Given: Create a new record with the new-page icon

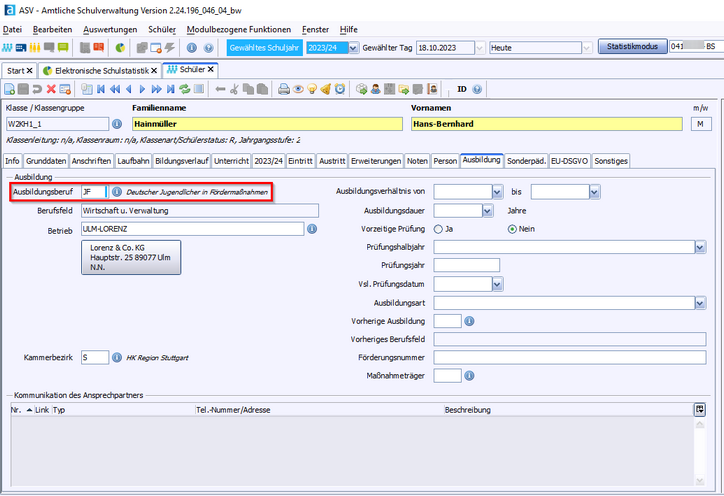Looking at the screenshot, I should (x=9, y=89).
